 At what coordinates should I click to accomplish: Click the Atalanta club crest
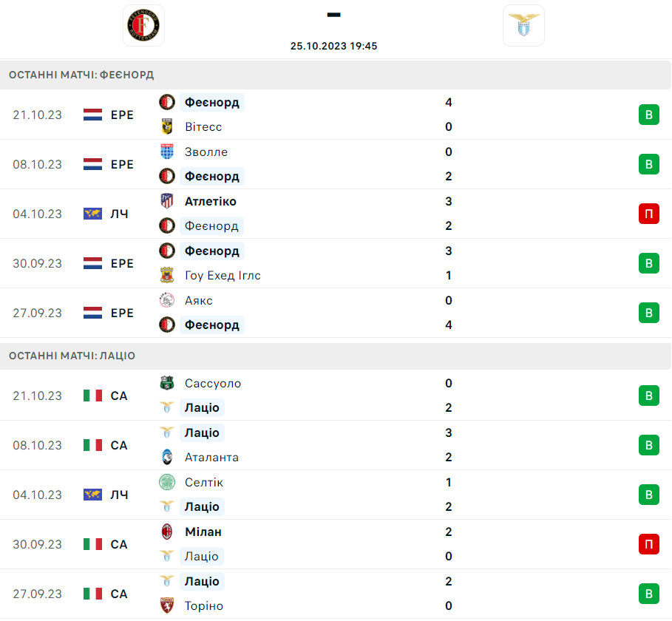[x=167, y=458]
